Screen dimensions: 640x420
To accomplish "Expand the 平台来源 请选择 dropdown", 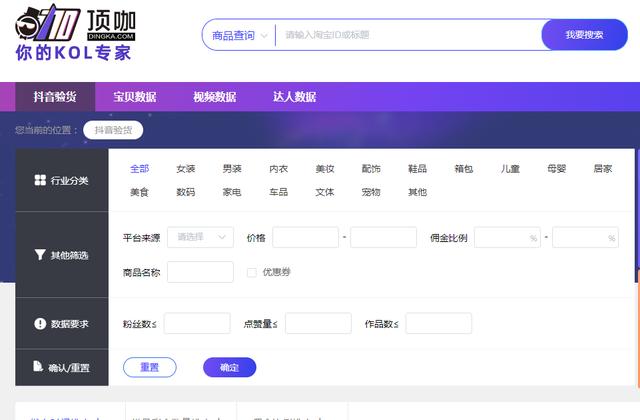I will [200, 237].
